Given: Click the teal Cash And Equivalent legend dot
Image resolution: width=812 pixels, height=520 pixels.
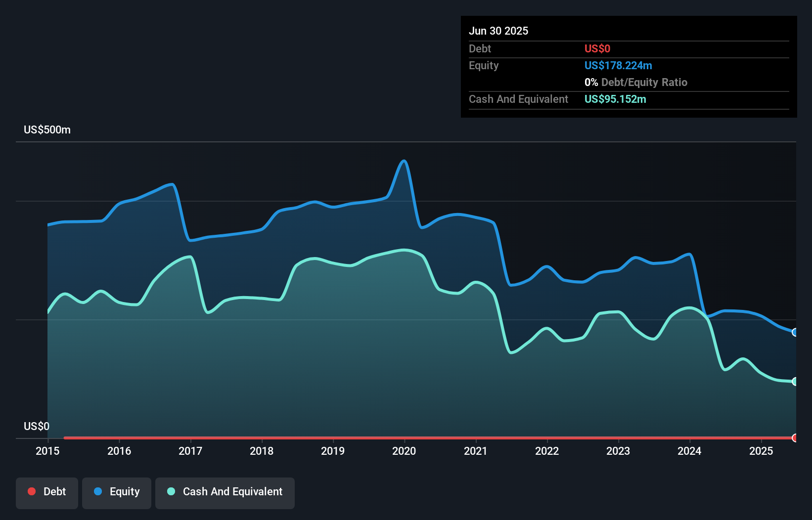Looking at the screenshot, I should point(171,491).
